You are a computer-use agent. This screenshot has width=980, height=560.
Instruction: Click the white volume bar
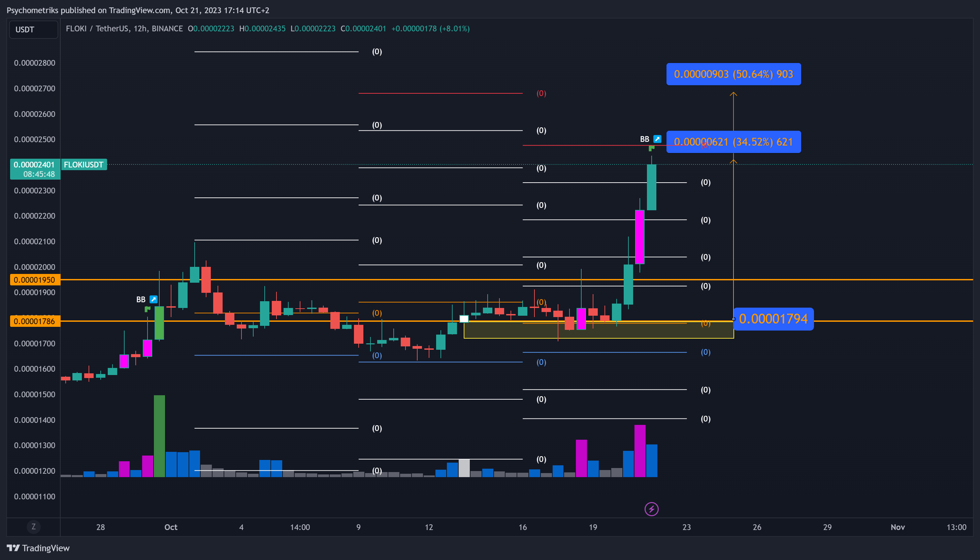point(464,468)
